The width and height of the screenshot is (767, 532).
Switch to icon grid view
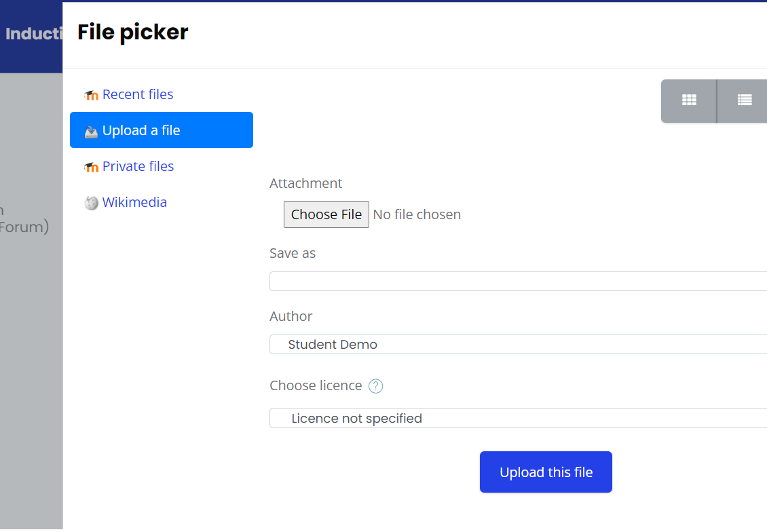click(689, 100)
